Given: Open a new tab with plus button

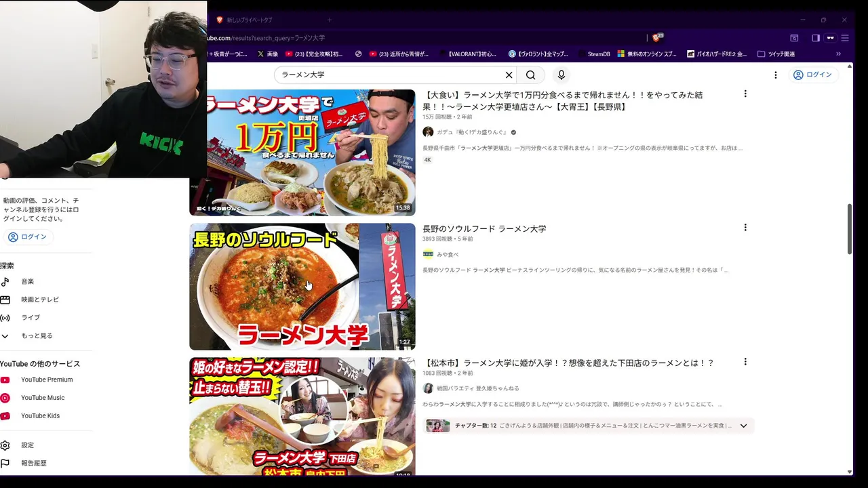Looking at the screenshot, I should (x=330, y=20).
